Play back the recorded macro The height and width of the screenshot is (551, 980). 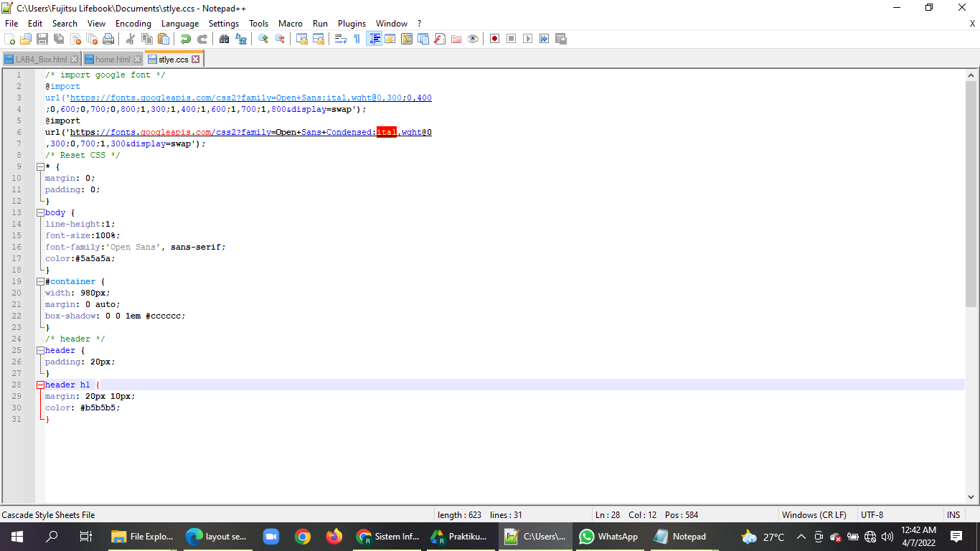tap(527, 39)
